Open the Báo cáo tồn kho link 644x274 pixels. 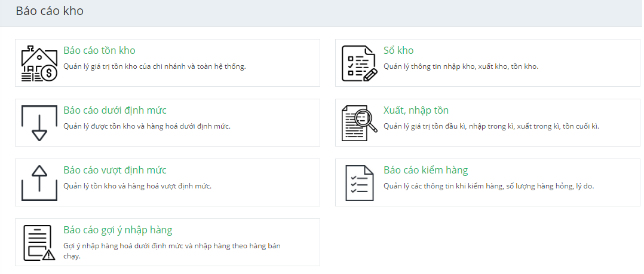pos(99,51)
